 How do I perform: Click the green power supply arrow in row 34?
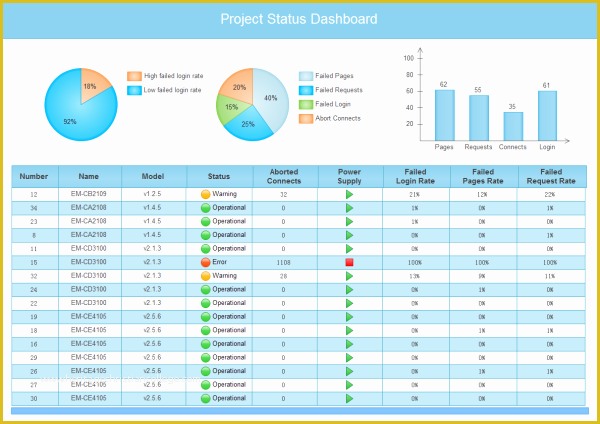point(349,208)
